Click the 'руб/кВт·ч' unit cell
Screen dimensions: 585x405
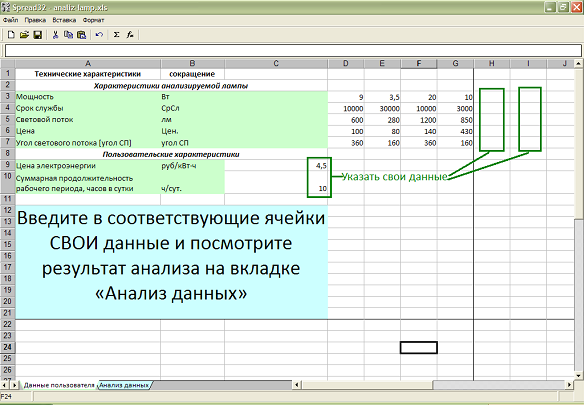click(x=193, y=166)
